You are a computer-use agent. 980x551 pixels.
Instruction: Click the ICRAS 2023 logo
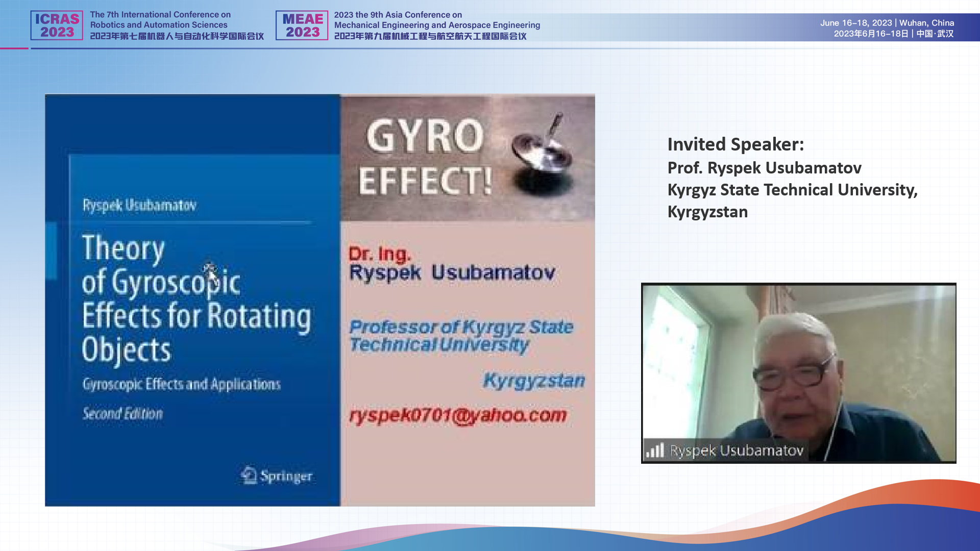click(57, 25)
